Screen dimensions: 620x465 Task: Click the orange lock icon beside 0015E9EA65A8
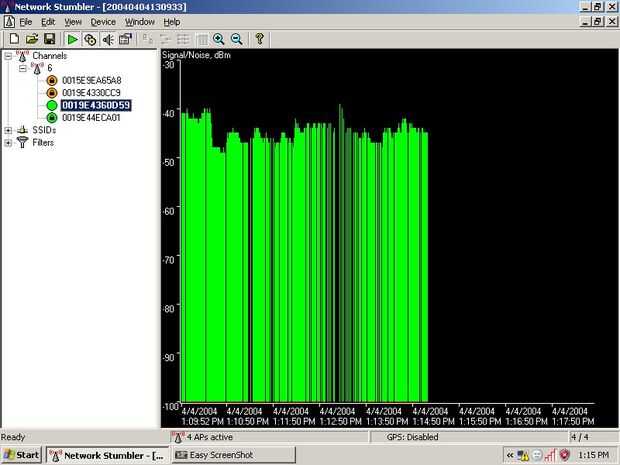(52, 81)
